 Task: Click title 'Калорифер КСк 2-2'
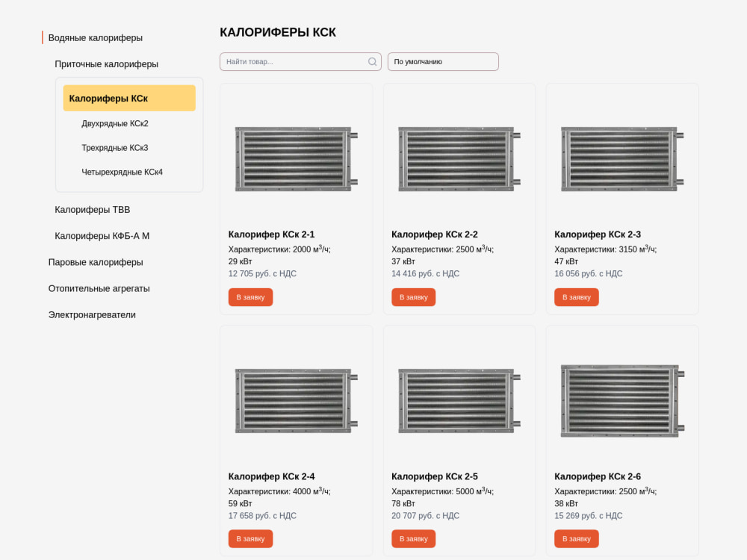click(x=435, y=234)
